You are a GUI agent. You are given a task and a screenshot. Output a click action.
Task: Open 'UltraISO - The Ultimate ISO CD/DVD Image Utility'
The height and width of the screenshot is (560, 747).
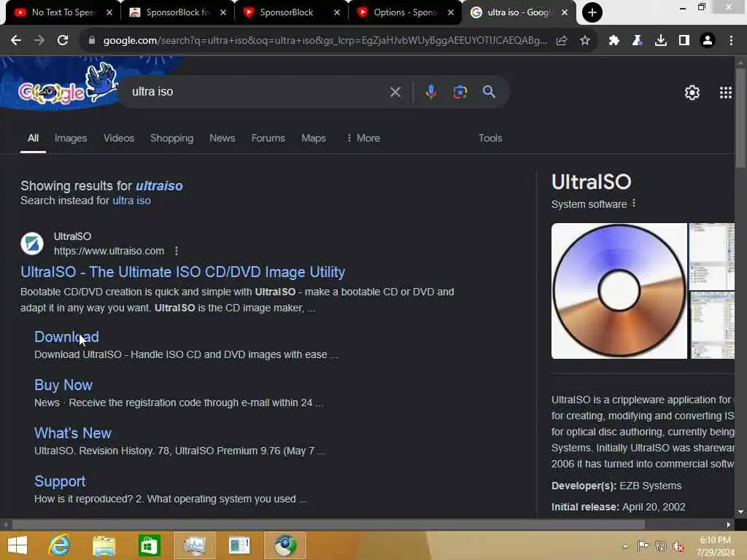pos(183,272)
